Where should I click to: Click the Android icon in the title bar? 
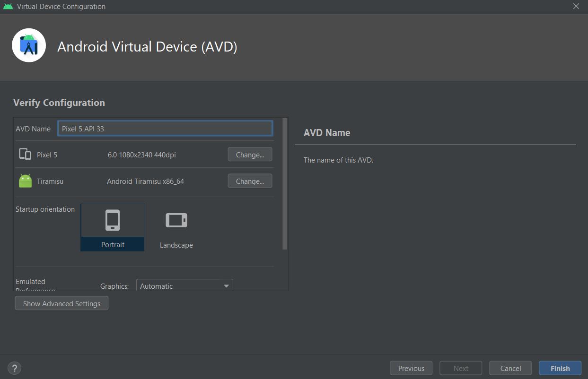(x=8, y=7)
